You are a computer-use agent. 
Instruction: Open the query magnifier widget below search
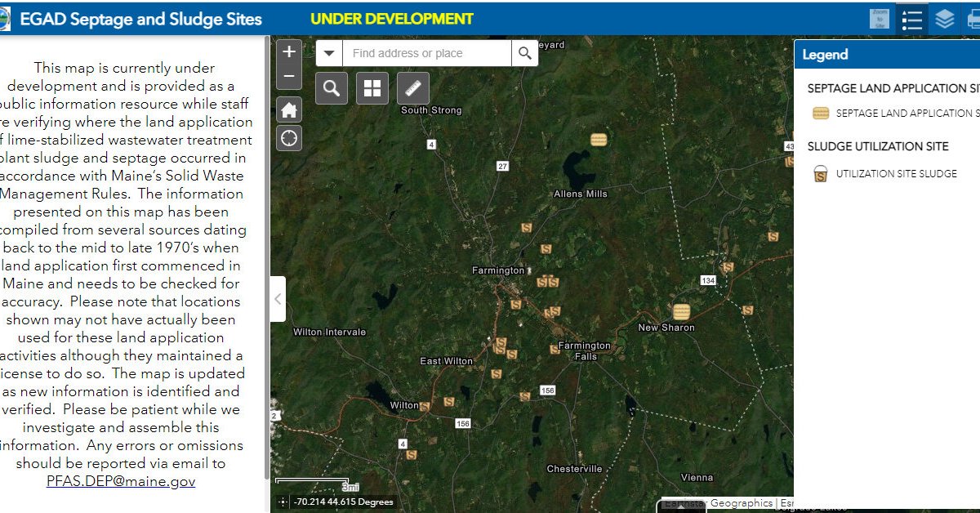(x=332, y=88)
